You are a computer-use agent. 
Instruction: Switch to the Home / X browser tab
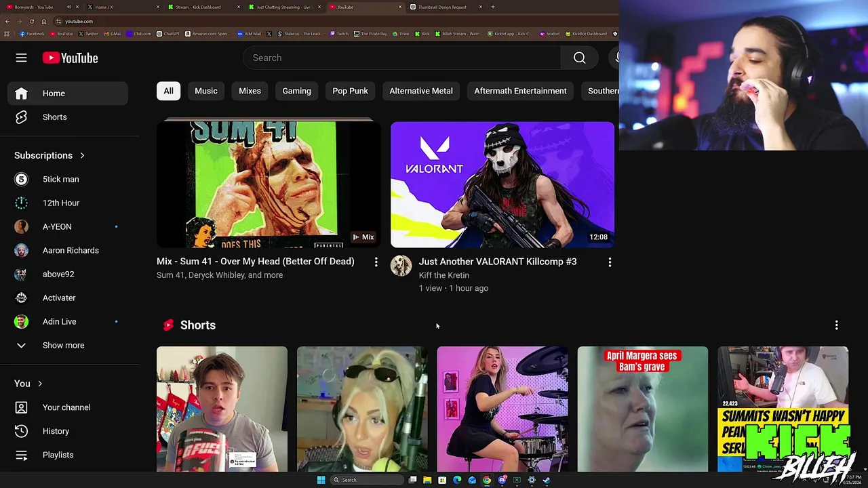coord(122,7)
